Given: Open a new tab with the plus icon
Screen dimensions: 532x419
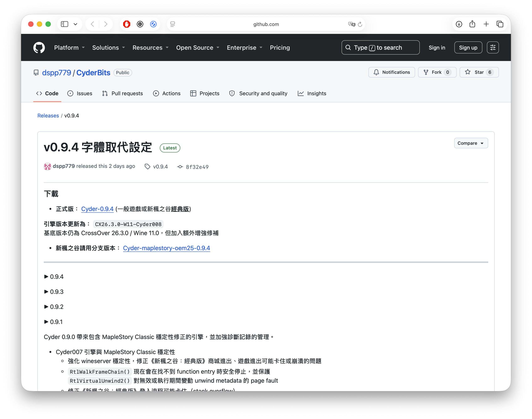Looking at the screenshot, I should pyautogui.click(x=486, y=24).
